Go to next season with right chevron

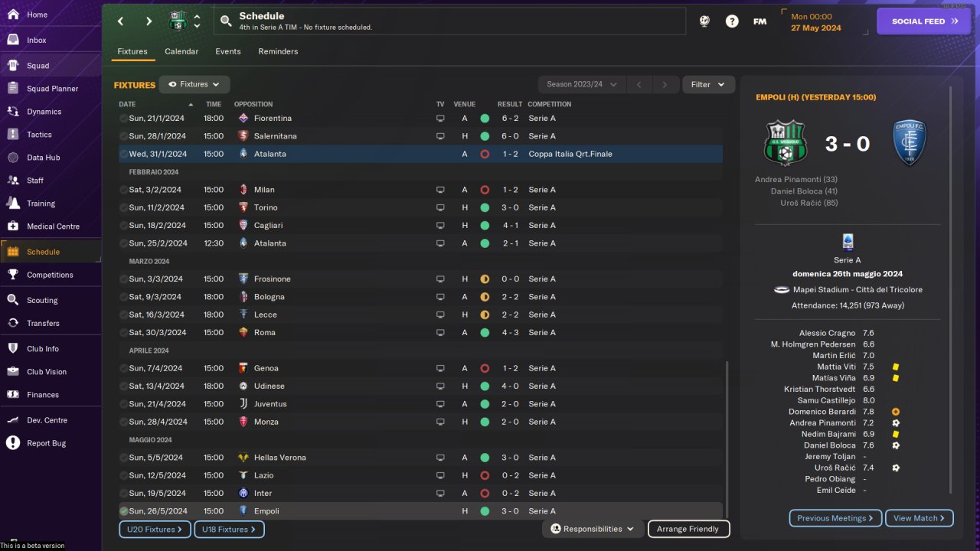click(665, 84)
